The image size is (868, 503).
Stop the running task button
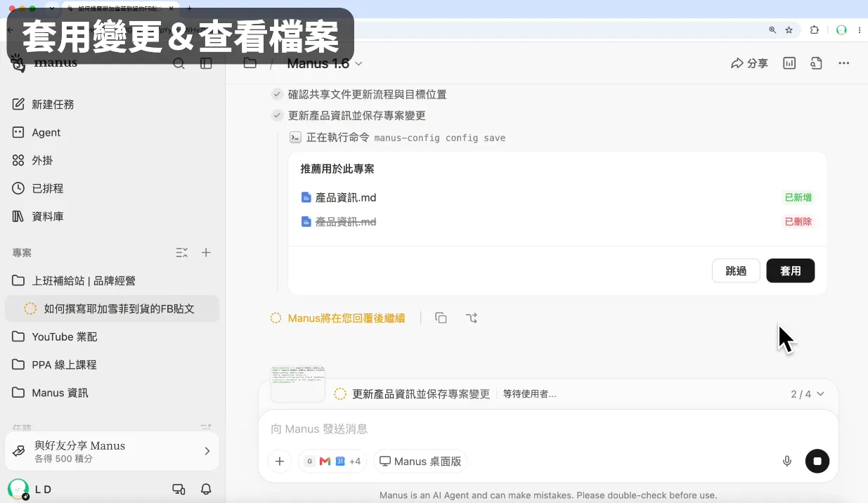point(817,462)
